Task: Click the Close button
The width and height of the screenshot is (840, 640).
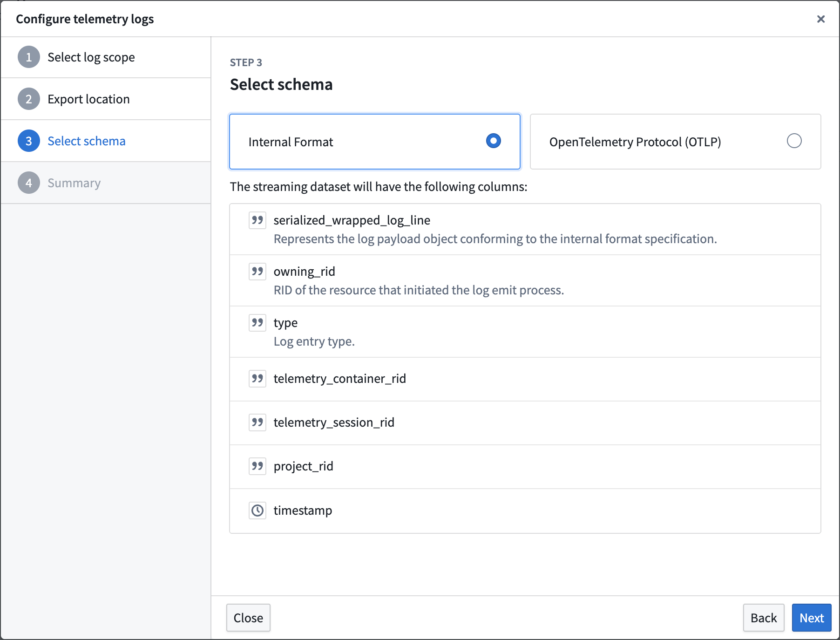Action: [248, 618]
